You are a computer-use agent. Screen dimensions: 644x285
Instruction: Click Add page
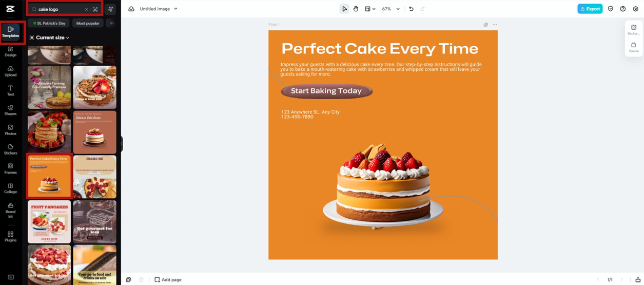[168, 280]
